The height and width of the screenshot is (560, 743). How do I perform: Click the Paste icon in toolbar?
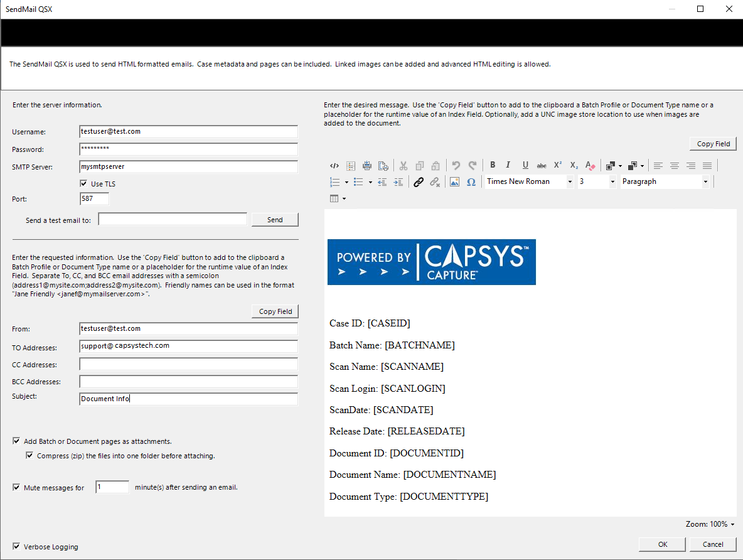coord(436,166)
